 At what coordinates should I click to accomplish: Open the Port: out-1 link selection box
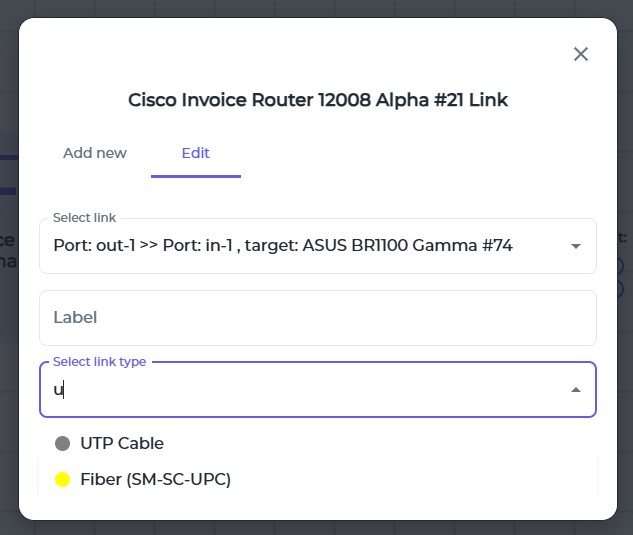300,246
